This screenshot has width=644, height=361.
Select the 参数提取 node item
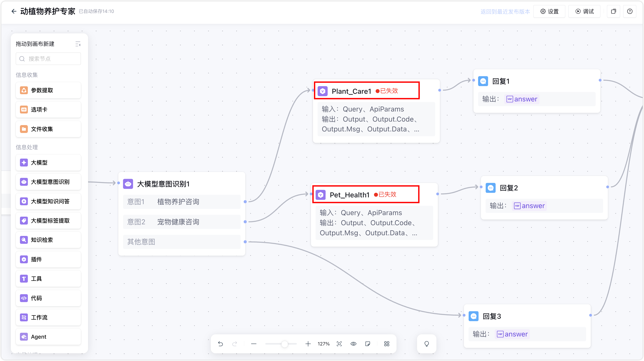click(x=48, y=90)
